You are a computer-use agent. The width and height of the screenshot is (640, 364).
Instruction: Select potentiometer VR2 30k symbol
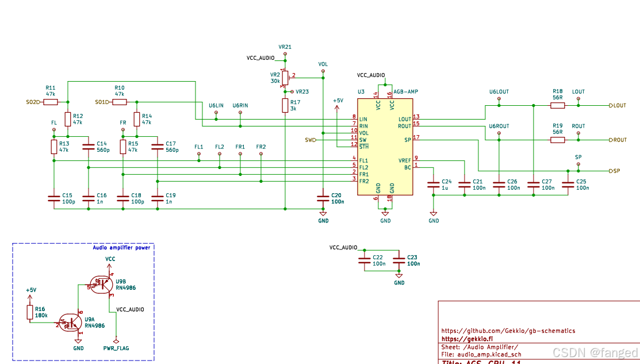click(x=285, y=78)
